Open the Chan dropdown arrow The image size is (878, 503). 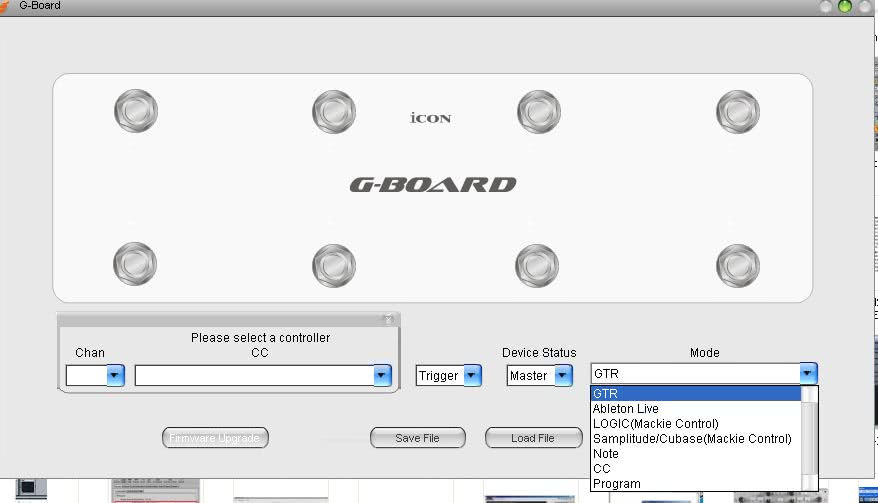115,375
